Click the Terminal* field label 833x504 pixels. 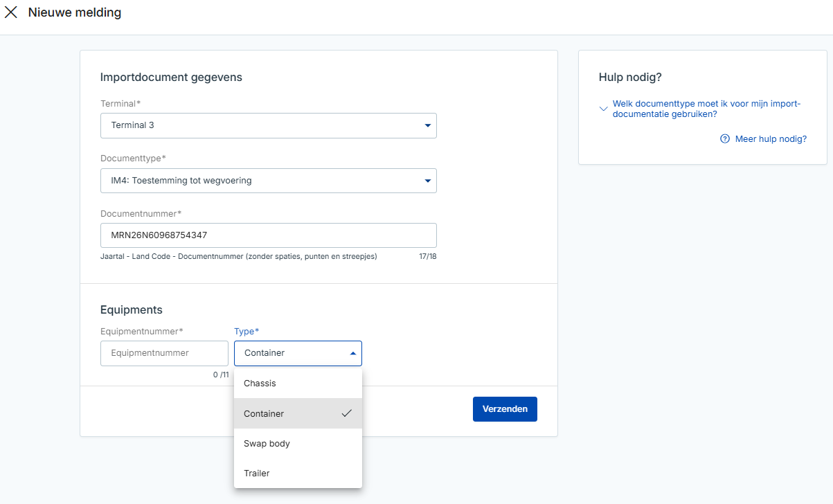pyautogui.click(x=120, y=103)
